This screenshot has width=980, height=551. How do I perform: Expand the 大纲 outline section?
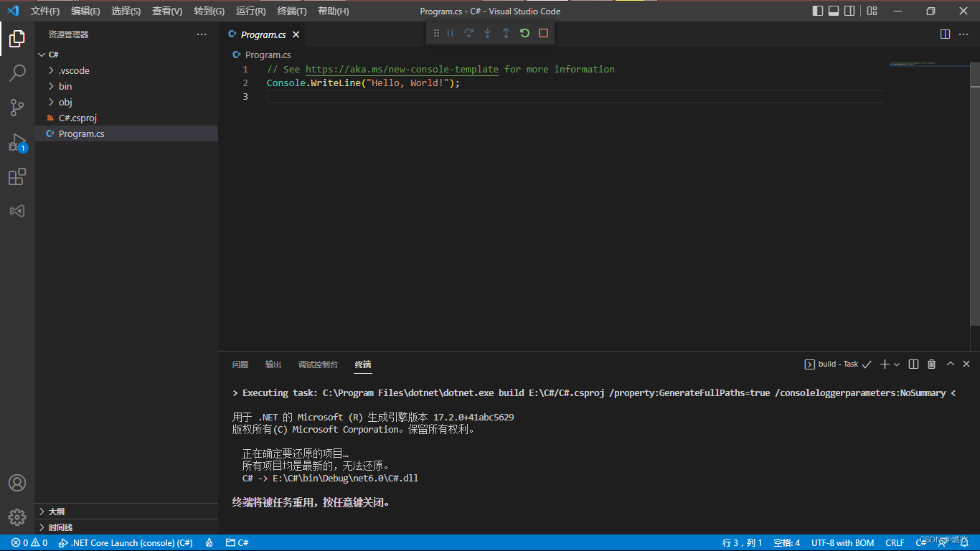(126, 512)
